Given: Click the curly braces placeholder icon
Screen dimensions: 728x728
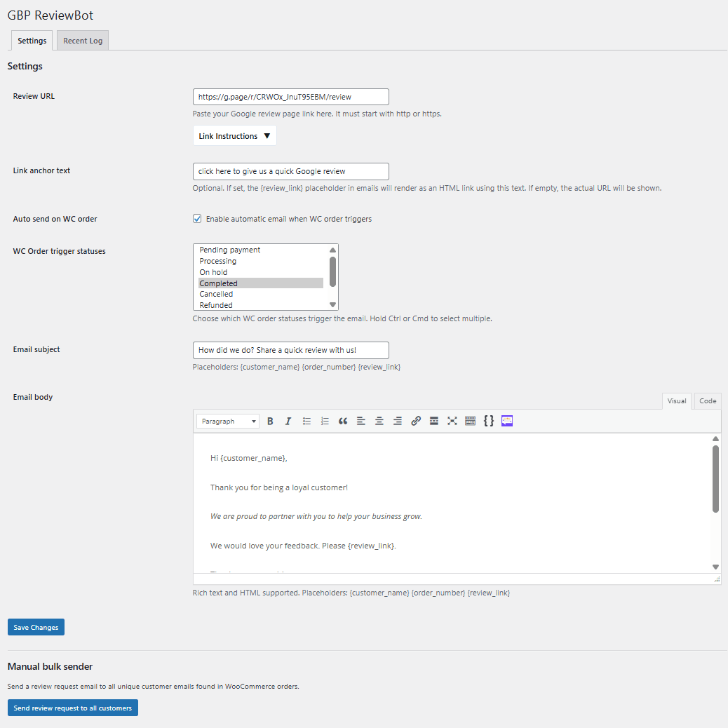Looking at the screenshot, I should coord(489,421).
